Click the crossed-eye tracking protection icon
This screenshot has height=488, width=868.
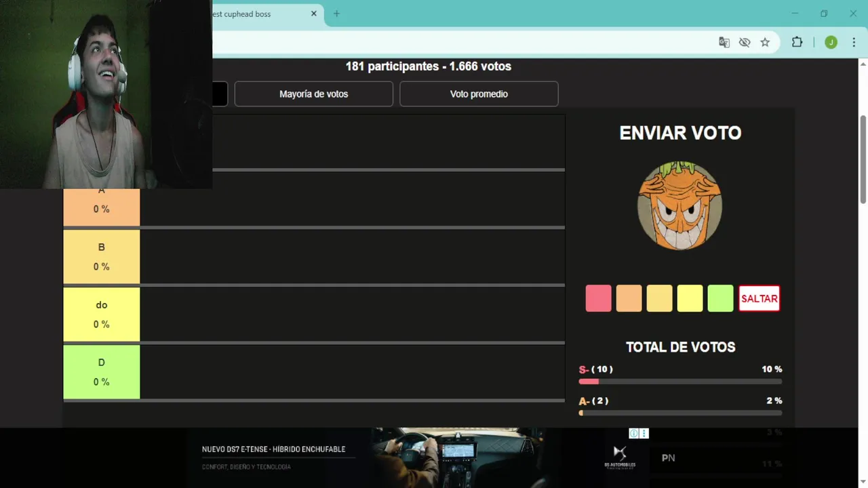point(745,42)
